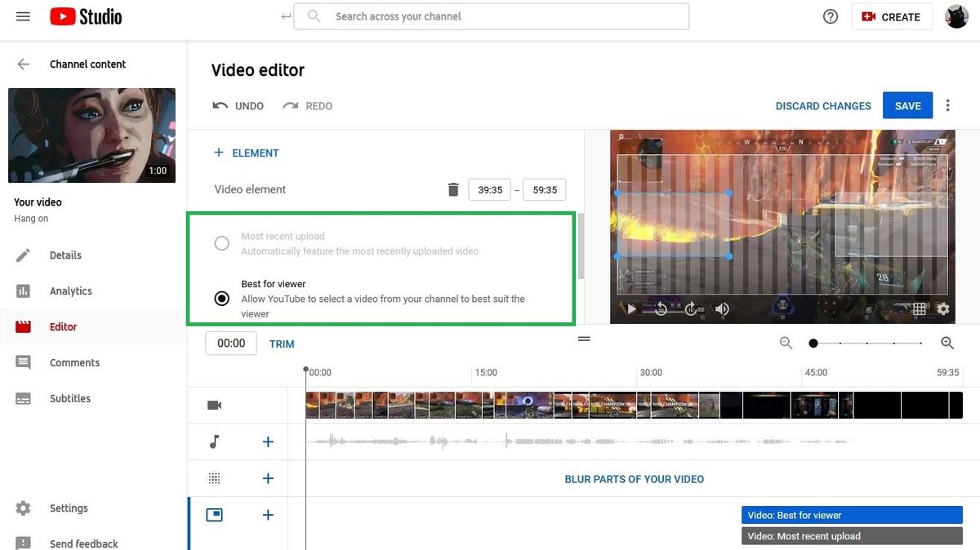This screenshot has width=980, height=550.
Task: Click the video filmstrip on the timeline
Action: 634,405
